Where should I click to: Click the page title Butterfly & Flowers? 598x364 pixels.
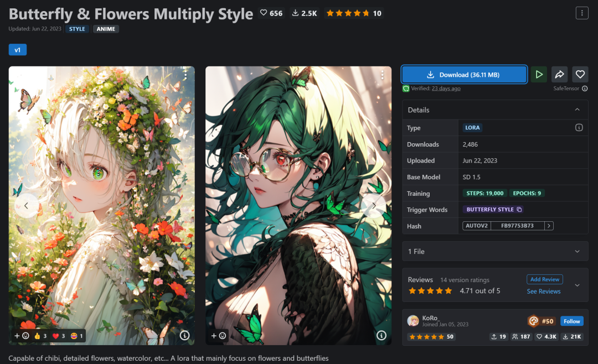(131, 14)
